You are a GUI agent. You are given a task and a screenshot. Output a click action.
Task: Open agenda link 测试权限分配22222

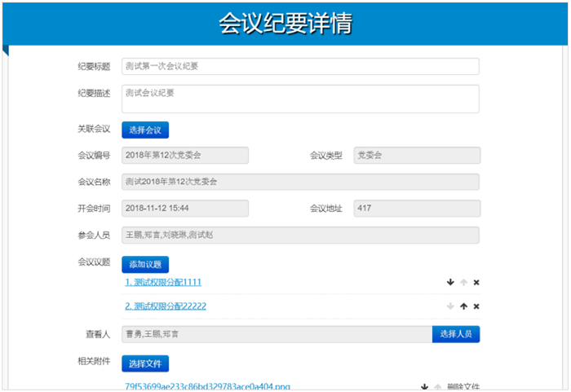coord(166,306)
